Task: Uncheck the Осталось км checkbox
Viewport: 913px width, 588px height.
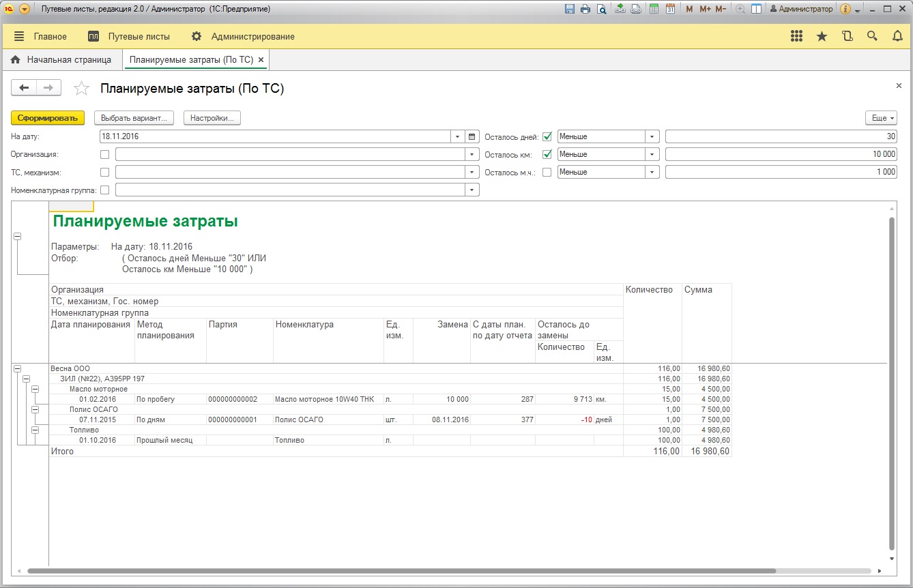Action: (547, 154)
